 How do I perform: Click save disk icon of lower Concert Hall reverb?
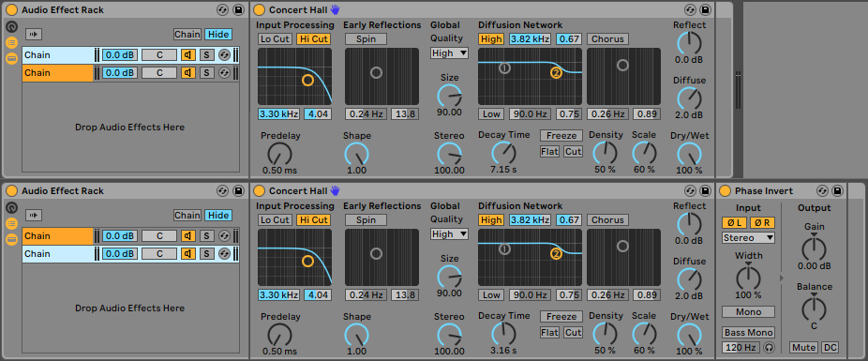(705, 191)
